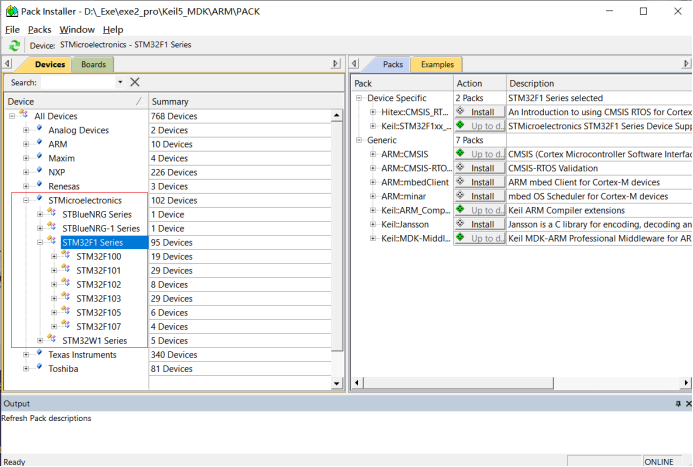Click the vendor icon next to Analog Devices
Screen dimensions: 693x467
[x=39, y=129]
